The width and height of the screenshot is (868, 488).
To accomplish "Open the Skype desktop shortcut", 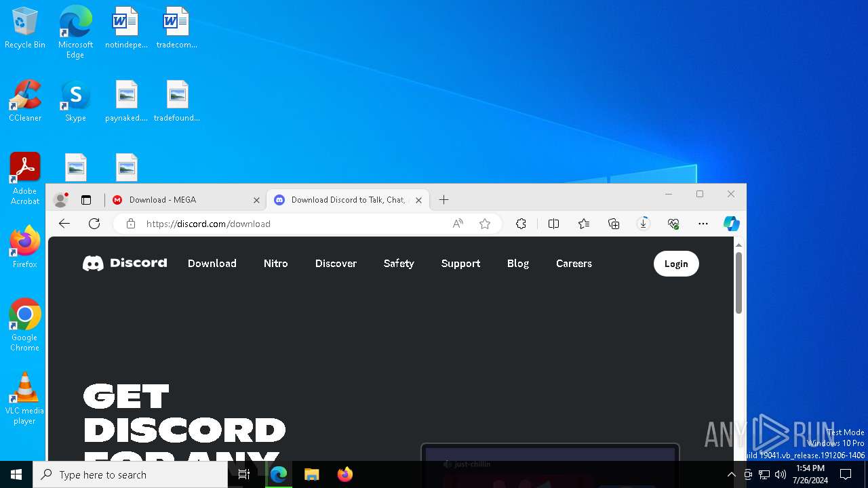I will click(x=75, y=102).
